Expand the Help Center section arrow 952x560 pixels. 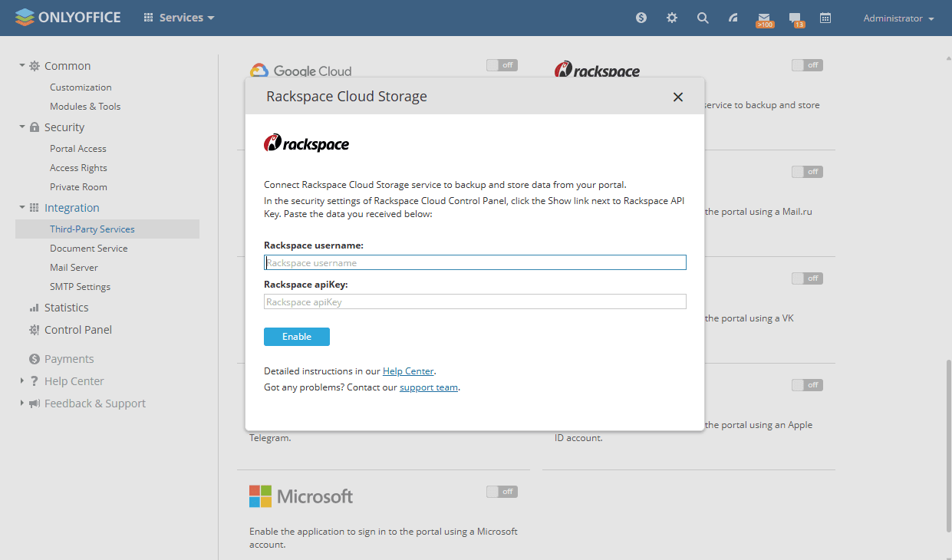pyautogui.click(x=22, y=380)
